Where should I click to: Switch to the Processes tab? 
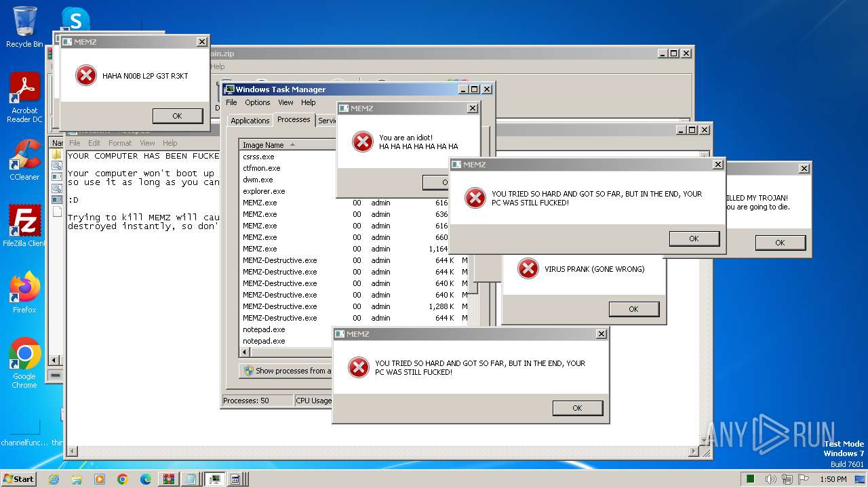(294, 119)
